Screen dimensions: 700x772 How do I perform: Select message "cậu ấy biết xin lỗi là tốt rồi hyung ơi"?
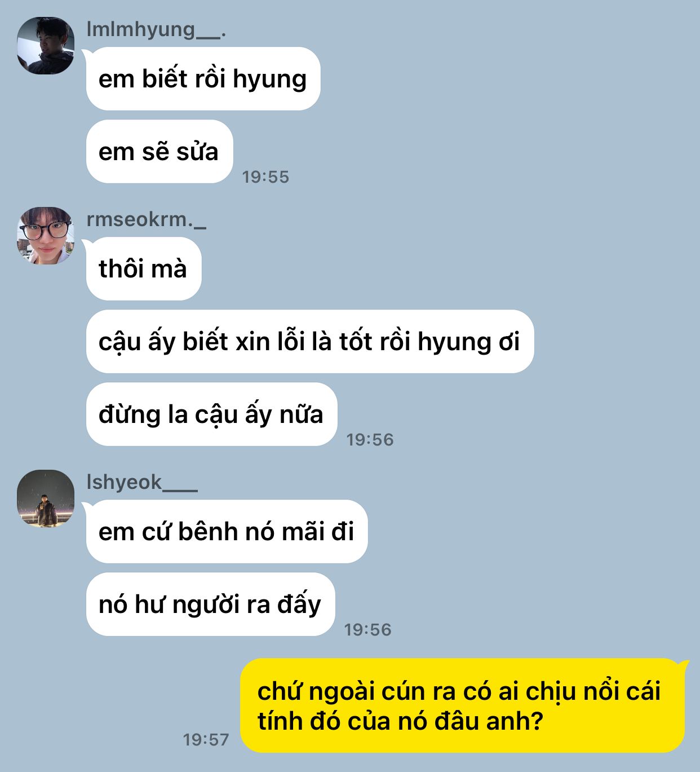pyautogui.click(x=310, y=342)
